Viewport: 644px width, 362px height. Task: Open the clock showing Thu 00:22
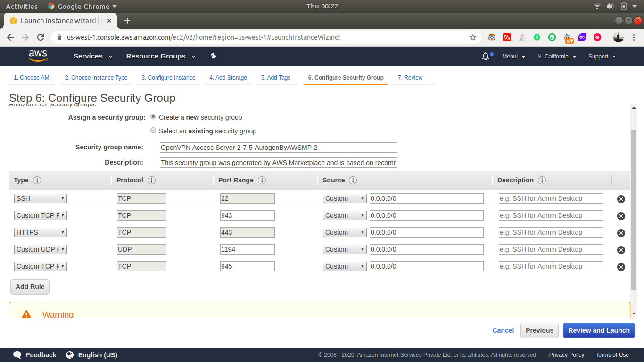(322, 6)
